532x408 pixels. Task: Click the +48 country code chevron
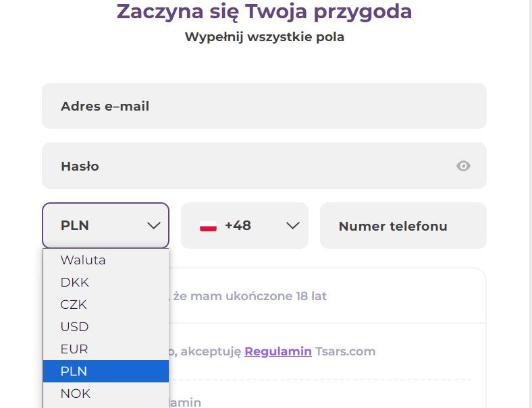[292, 226]
